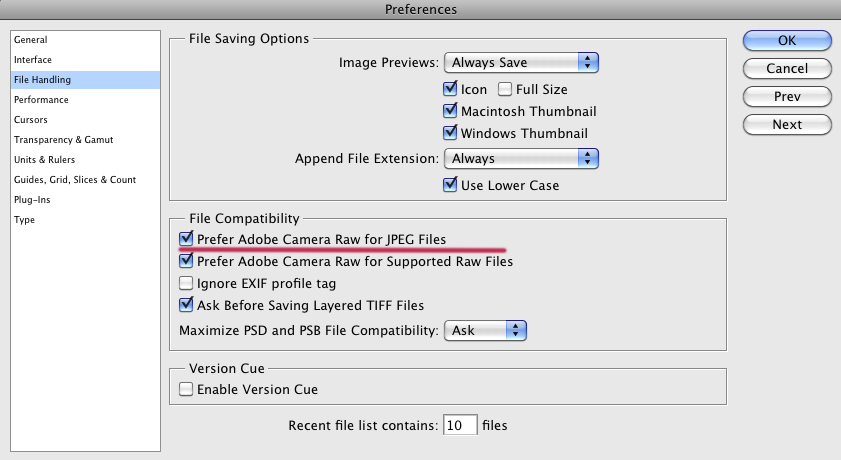Toggle Full Size preview checkbox

click(x=505, y=89)
